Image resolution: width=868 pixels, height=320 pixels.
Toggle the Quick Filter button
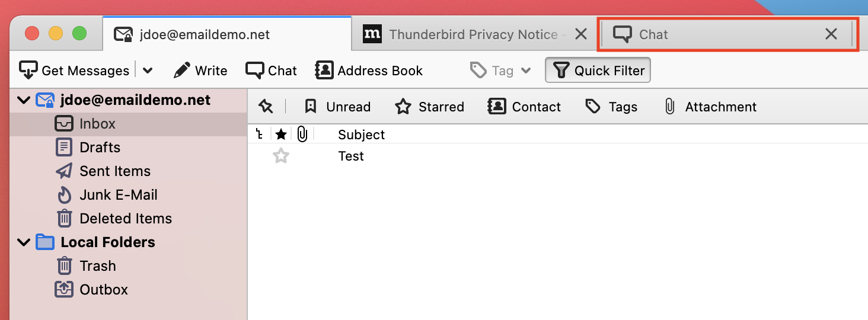(598, 71)
